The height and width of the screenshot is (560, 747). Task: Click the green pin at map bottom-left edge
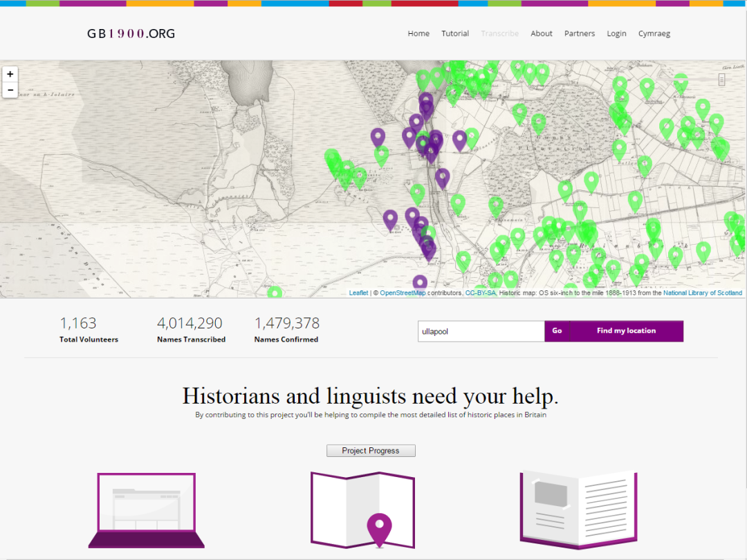(x=275, y=292)
